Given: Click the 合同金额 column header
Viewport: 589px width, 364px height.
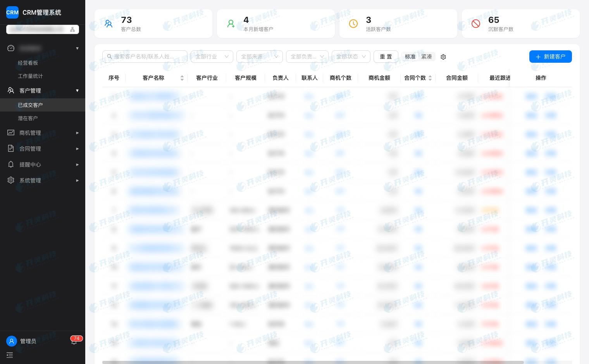Looking at the screenshot, I should coord(457,78).
